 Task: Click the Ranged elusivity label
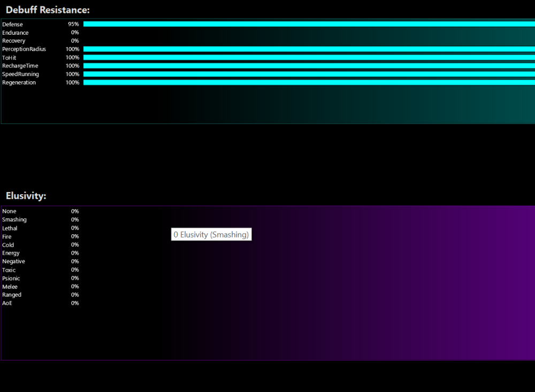12,295
